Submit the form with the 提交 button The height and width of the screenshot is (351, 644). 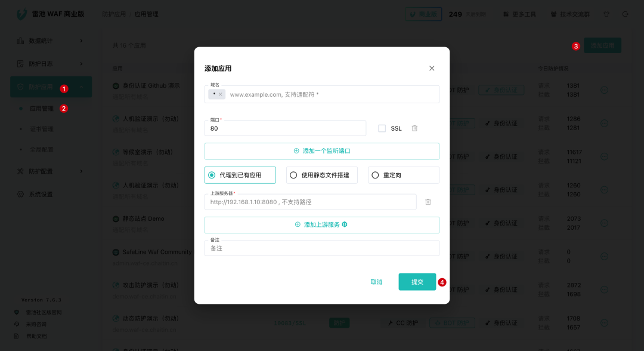click(417, 281)
